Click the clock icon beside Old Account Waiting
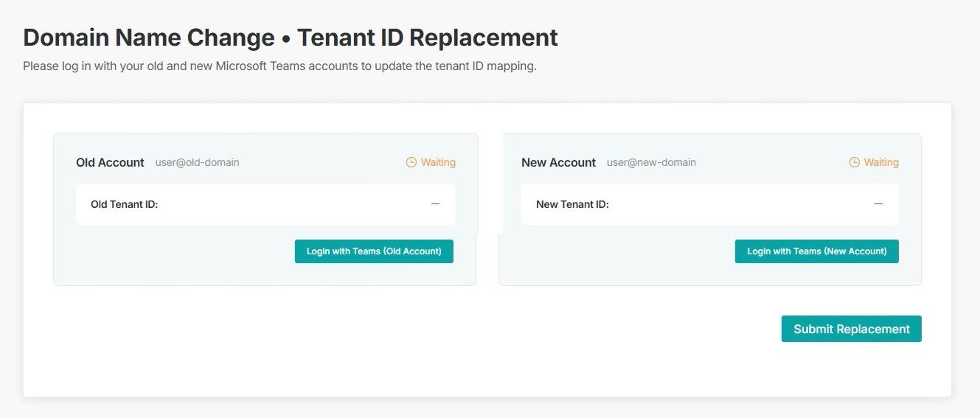This screenshot has width=980, height=418. (411, 162)
